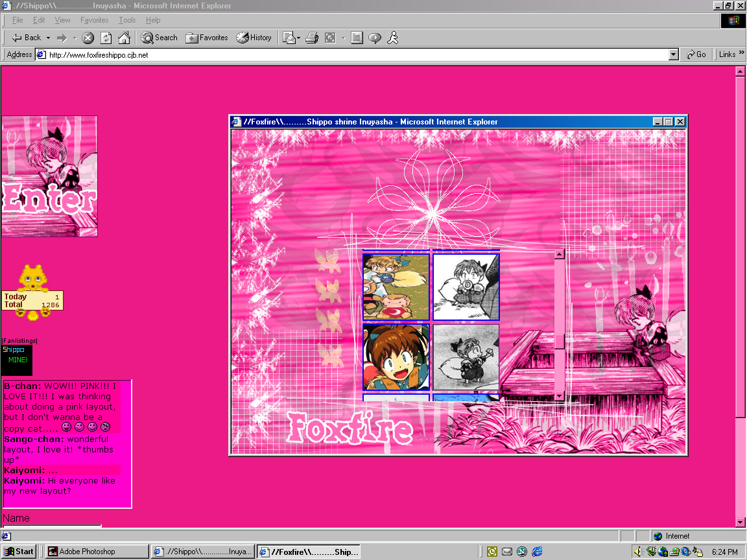
Task: Print the page with the printer icon
Action: tap(312, 38)
